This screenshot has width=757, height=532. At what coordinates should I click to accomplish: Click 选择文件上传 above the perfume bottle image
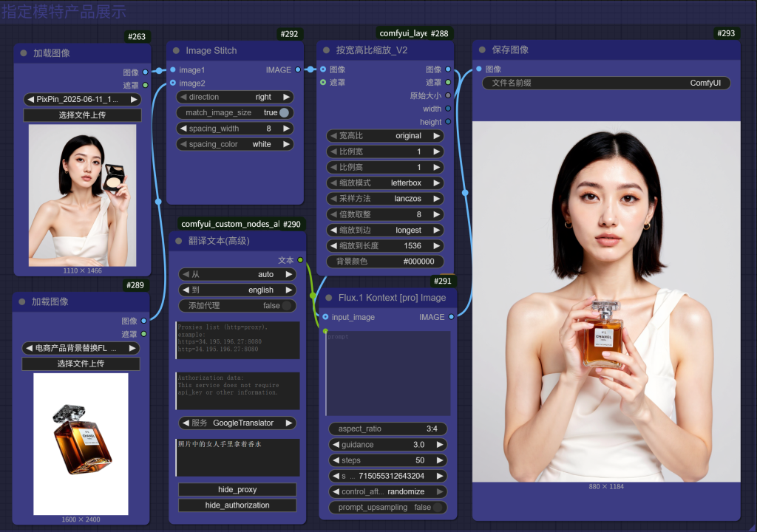(81, 364)
